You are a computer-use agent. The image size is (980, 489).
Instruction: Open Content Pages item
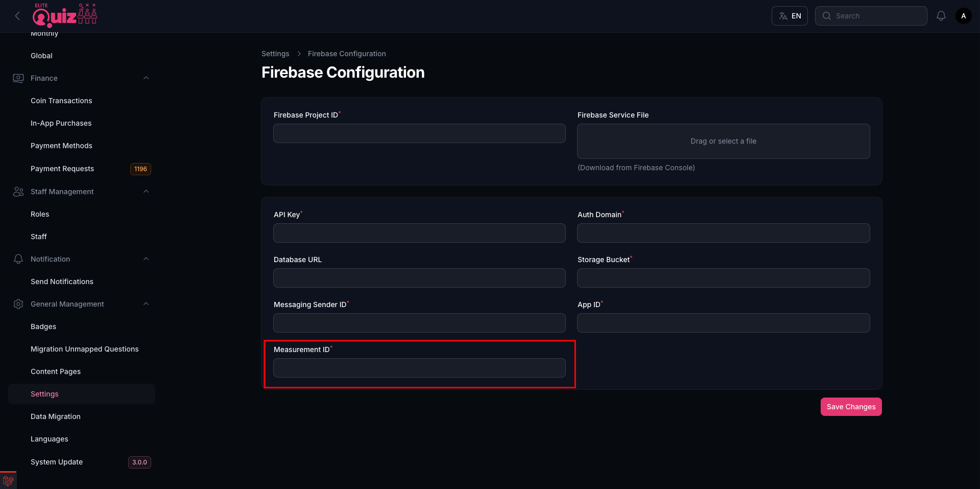click(56, 371)
